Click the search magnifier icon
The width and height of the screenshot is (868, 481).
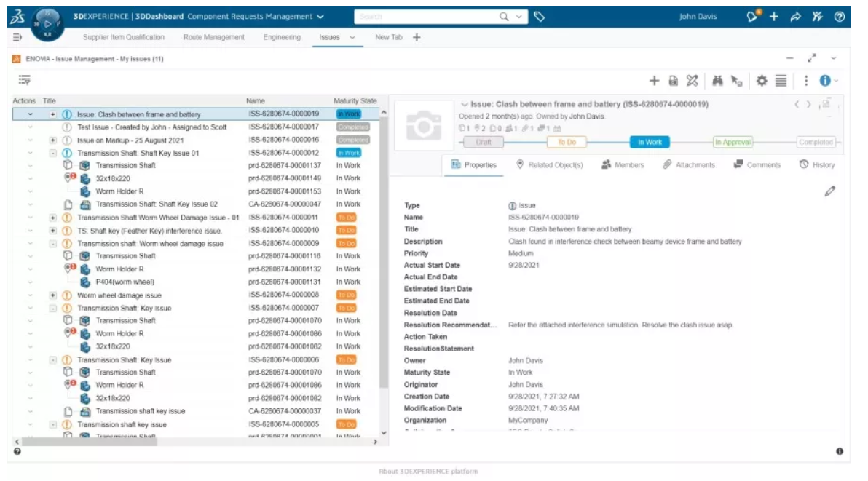pos(504,17)
